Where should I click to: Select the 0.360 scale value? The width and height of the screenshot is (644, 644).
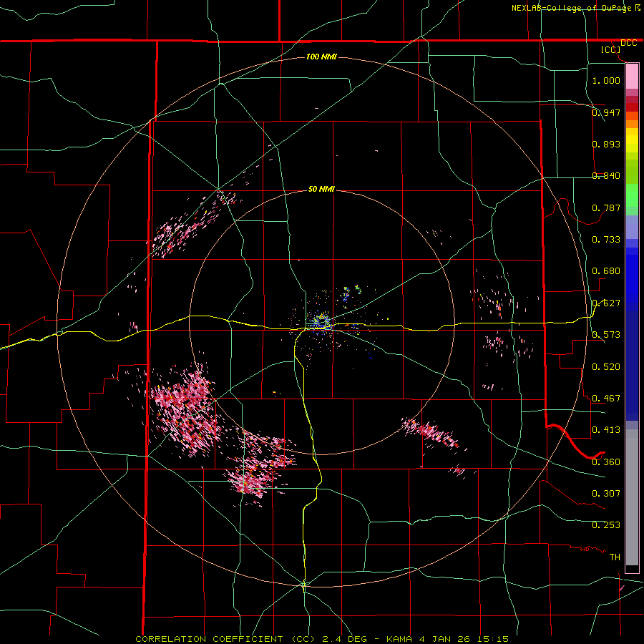606,462
